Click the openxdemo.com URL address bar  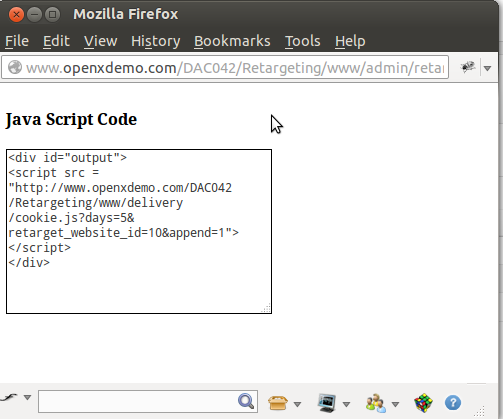tap(225, 68)
